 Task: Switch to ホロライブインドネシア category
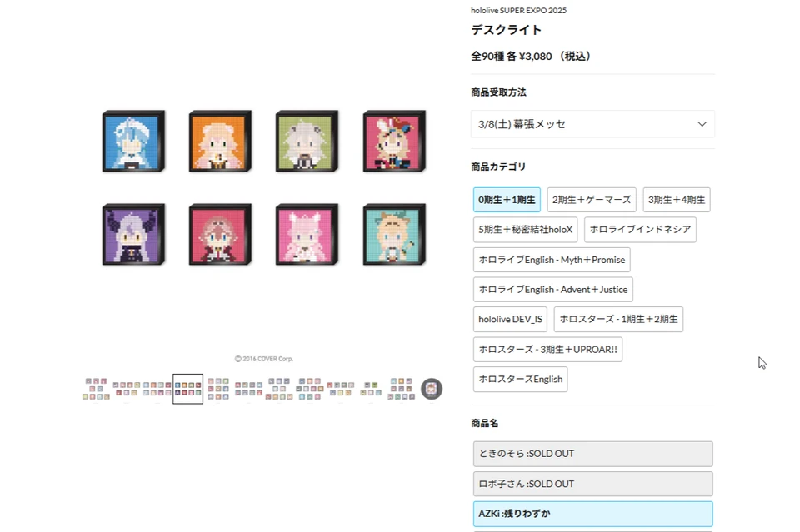pyautogui.click(x=640, y=229)
